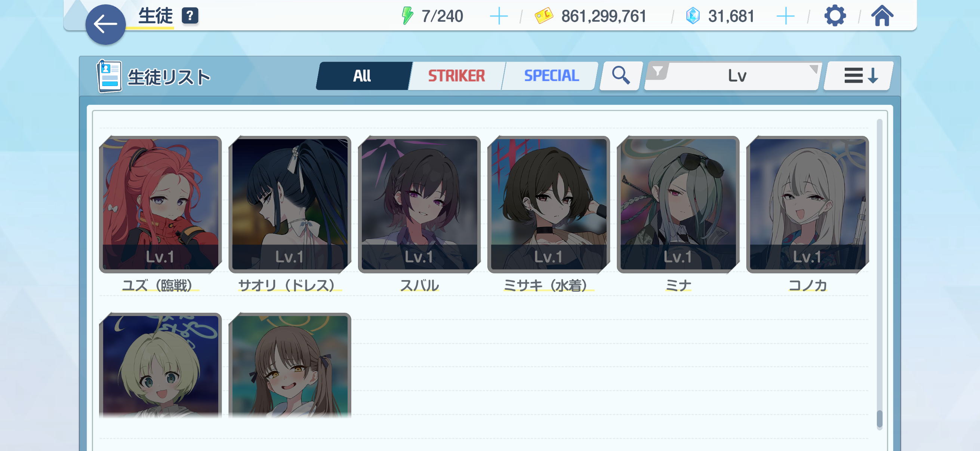Expand the Lv sort dropdown
This screenshot has width=980, height=451.
point(732,76)
